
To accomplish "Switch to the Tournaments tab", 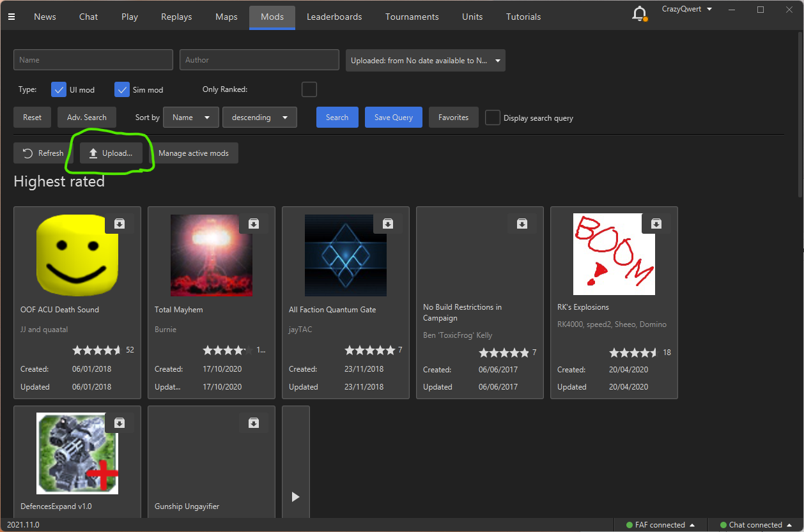I will click(x=412, y=17).
